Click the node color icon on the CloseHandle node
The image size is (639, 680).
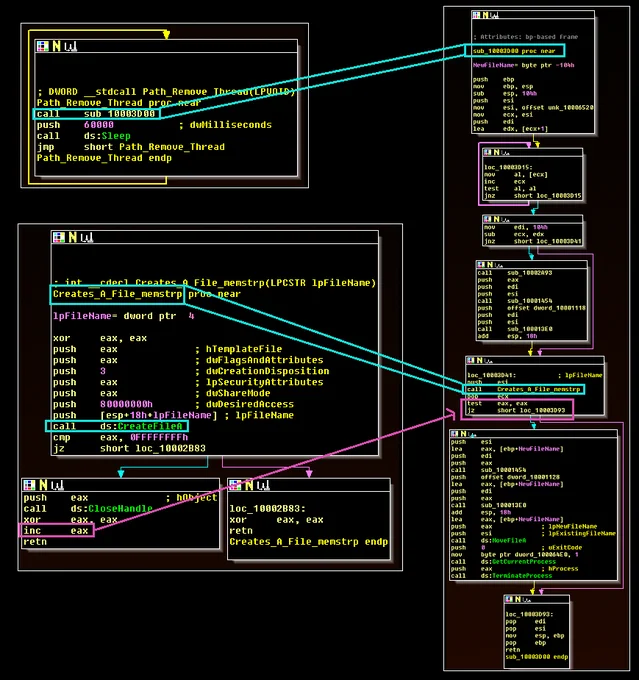point(29,485)
